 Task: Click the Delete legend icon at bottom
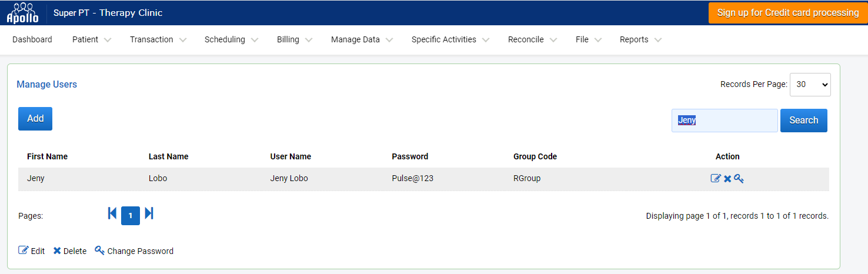tap(57, 250)
